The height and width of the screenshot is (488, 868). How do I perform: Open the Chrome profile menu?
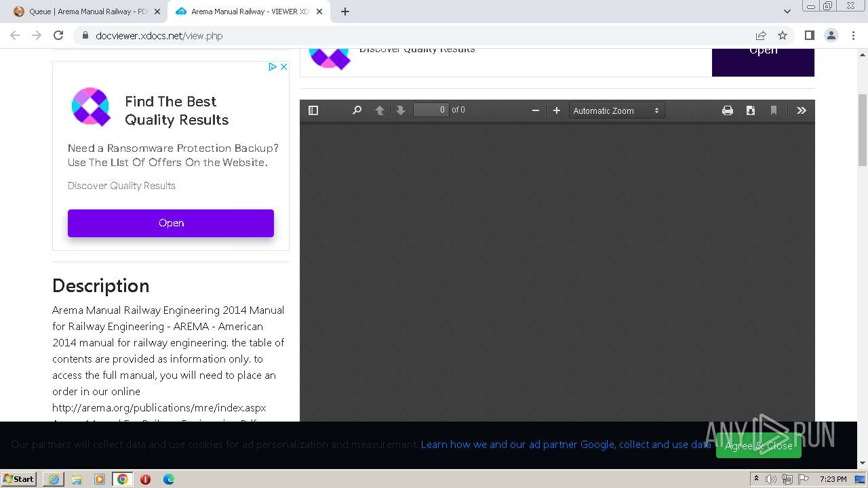831,35
